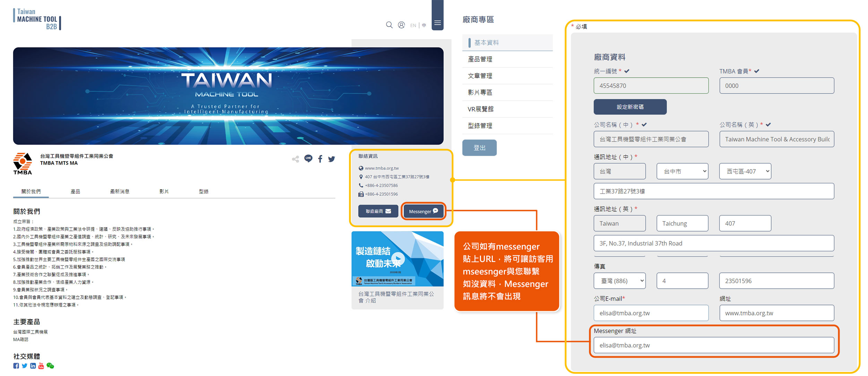Click the Taiwan Machine Tool B2B logo
The image size is (868, 376).
click(x=37, y=19)
